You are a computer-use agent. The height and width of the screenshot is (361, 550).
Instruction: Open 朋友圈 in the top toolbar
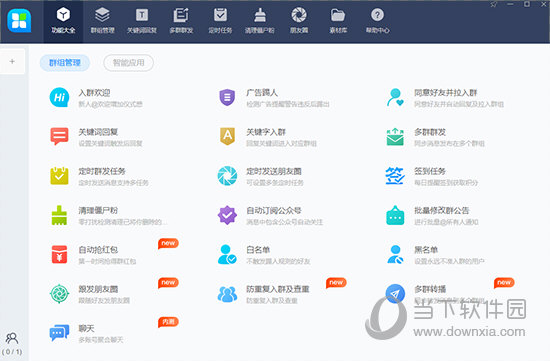coord(299,21)
